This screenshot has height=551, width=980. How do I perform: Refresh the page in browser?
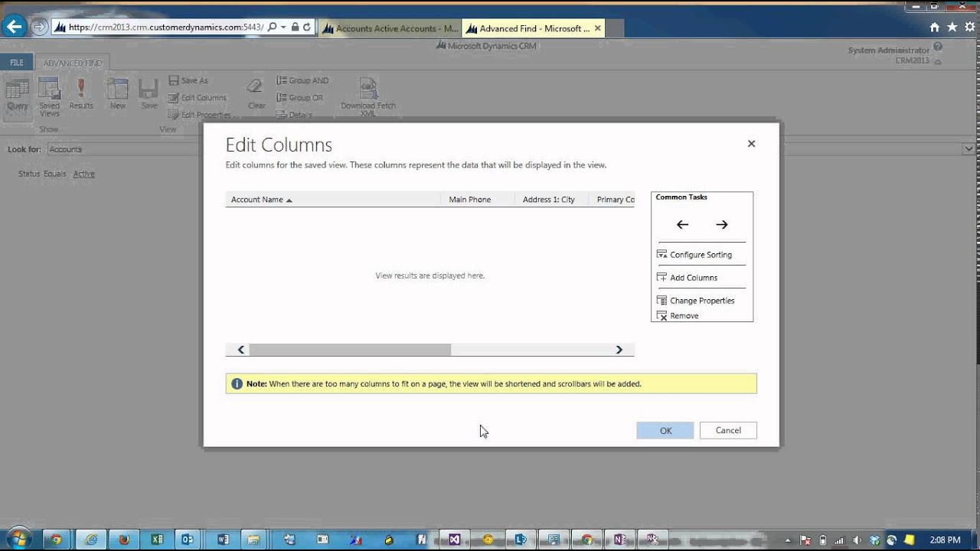click(307, 27)
